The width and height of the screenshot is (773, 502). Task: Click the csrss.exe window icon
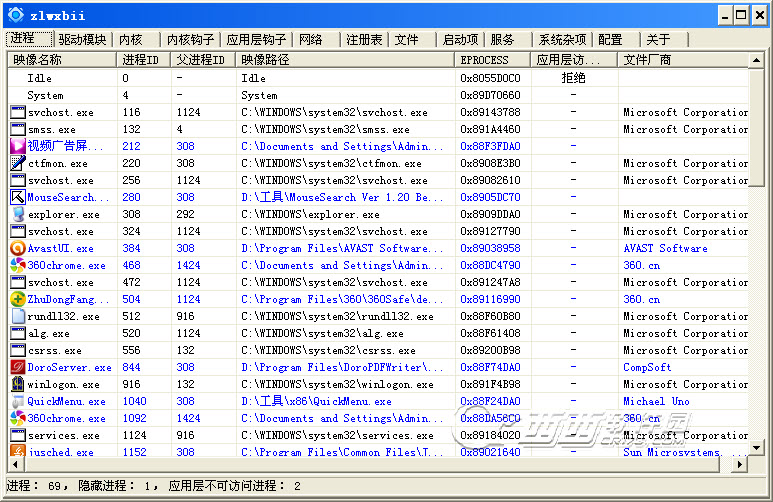click(18, 350)
